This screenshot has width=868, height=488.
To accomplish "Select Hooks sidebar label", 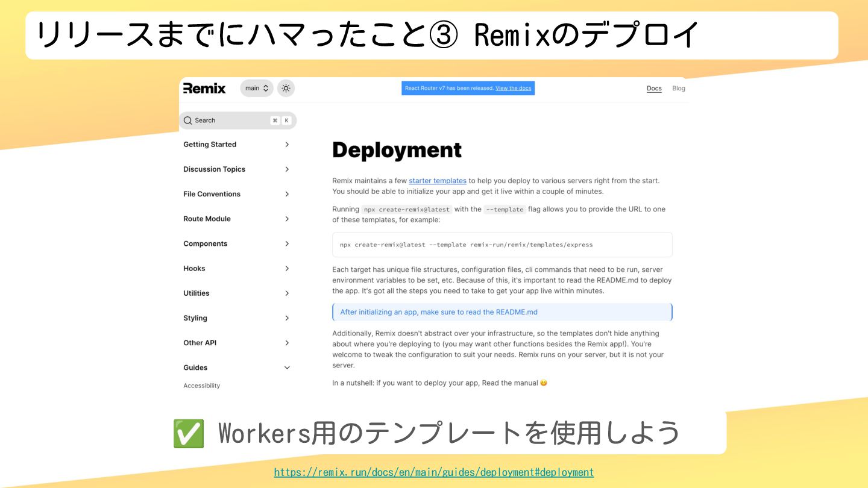I will 194,269.
